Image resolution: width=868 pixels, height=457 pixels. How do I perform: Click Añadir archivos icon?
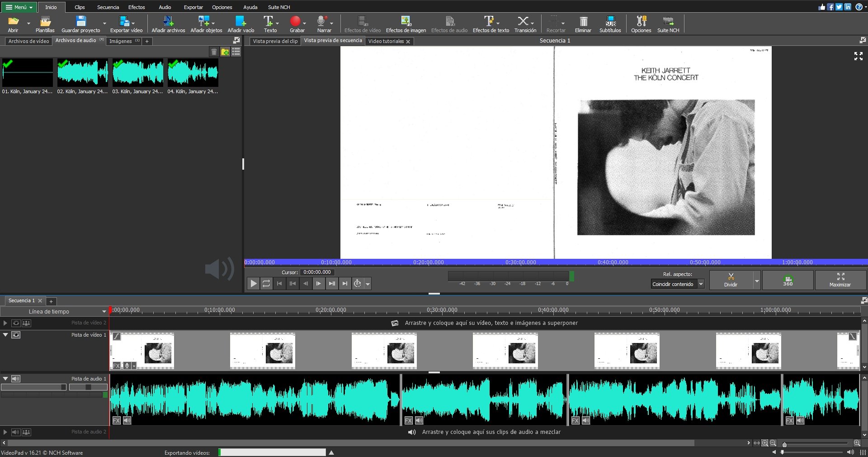[x=168, y=21]
